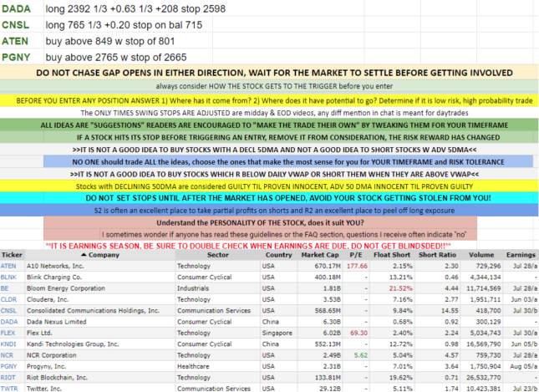This screenshot has width=539, height=392.
Task: Open the NCR ticker link
Action: click(x=7, y=355)
